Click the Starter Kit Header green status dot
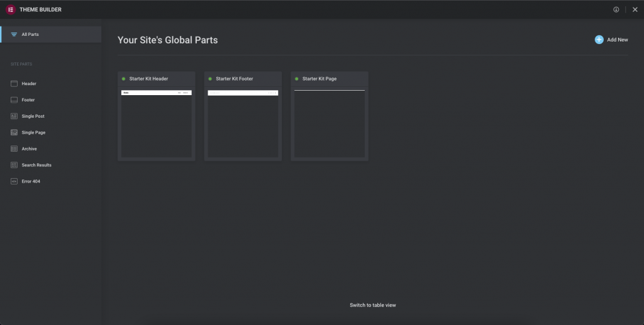The height and width of the screenshot is (325, 644). pos(124,79)
